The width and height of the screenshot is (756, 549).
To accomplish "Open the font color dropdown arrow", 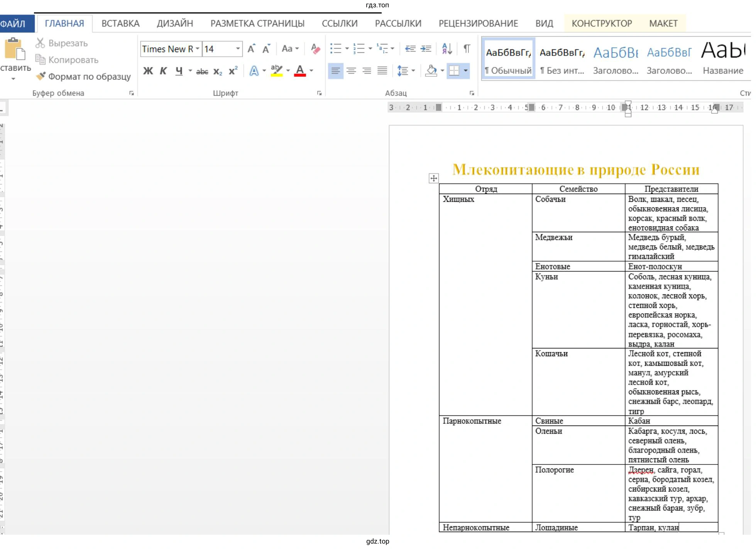I will point(311,71).
